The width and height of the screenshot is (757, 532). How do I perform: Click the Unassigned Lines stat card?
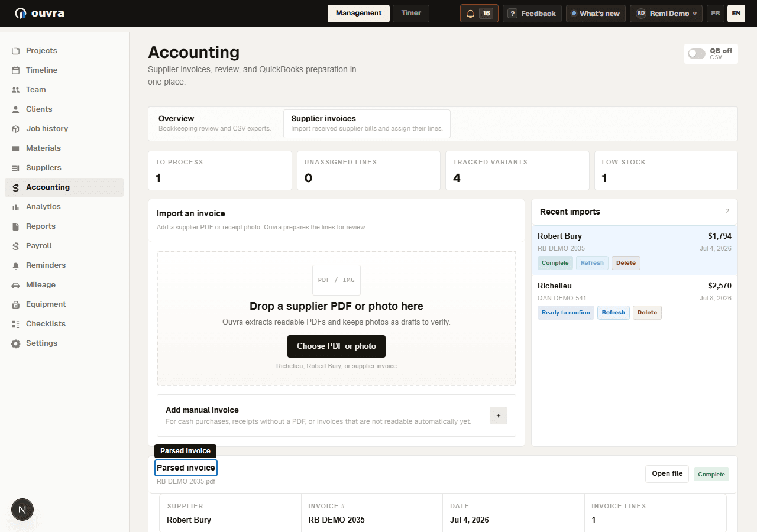(368, 171)
